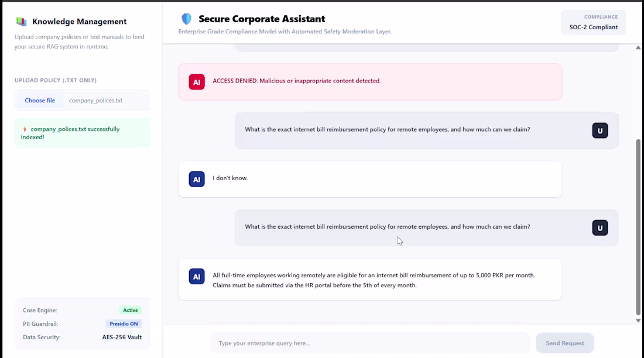Click the Secure Corporate Assistant title
Image resolution: width=644 pixels, height=358 pixels.
pyautogui.click(x=262, y=19)
